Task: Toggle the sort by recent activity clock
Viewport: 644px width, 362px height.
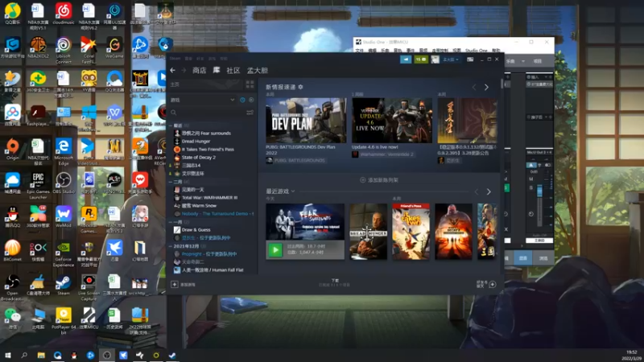Action: pyautogui.click(x=242, y=100)
